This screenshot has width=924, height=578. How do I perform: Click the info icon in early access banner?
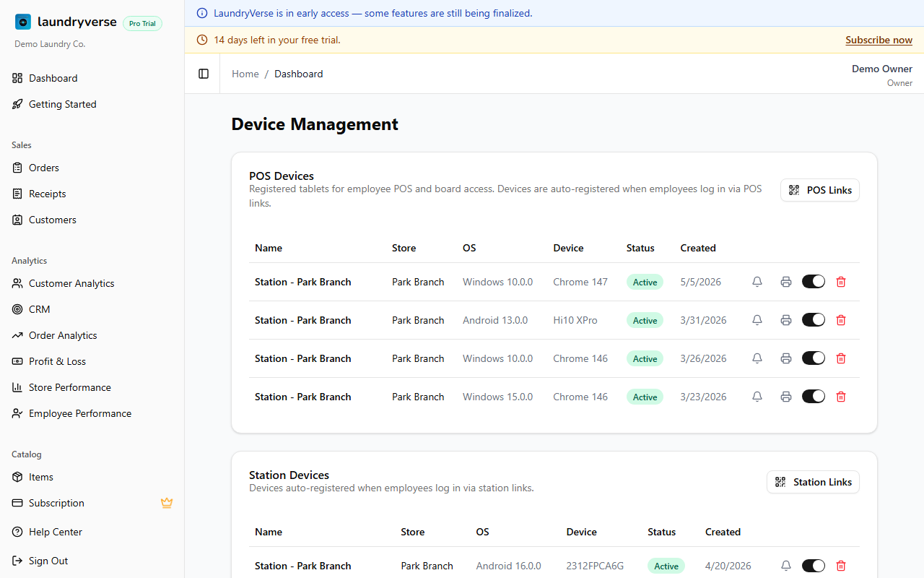coord(202,13)
